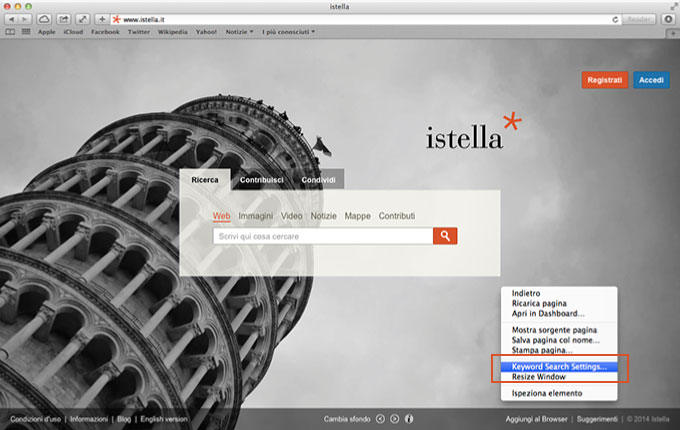The width and height of the screenshot is (680, 430).
Task: Expand I più conosciuti bookmarks dropdown
Action: pos(288,32)
